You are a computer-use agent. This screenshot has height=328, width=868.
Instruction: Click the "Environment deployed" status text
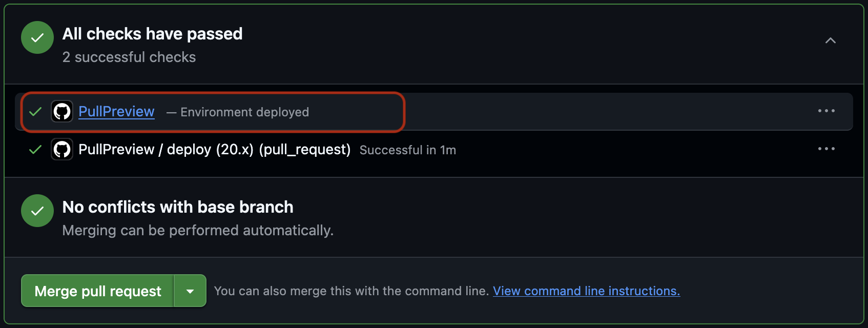tap(244, 112)
